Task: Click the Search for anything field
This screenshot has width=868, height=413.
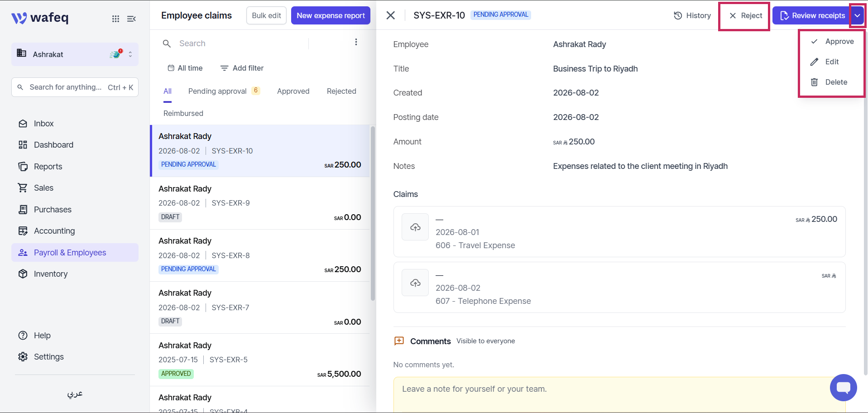Action: [x=75, y=87]
